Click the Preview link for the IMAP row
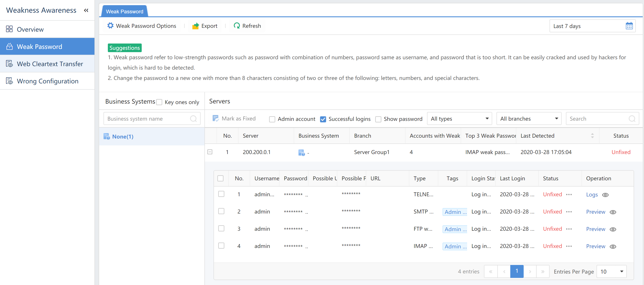 pos(595,246)
